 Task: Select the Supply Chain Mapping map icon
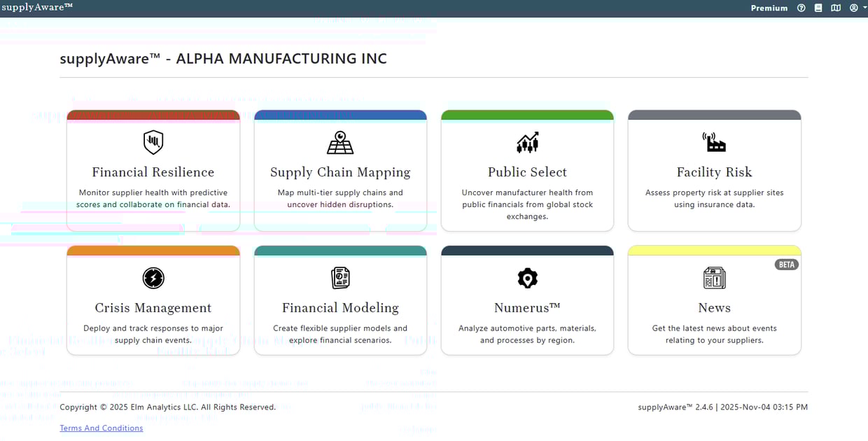click(x=340, y=142)
